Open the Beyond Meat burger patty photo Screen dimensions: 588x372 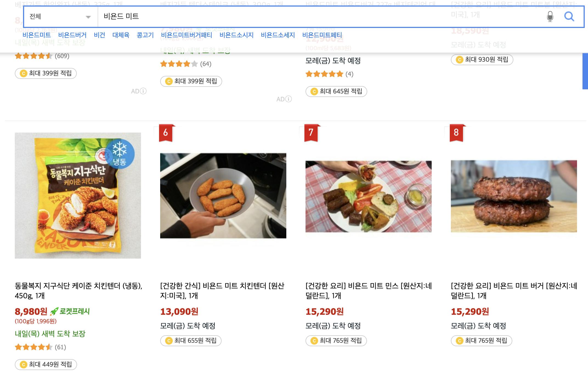click(514, 196)
